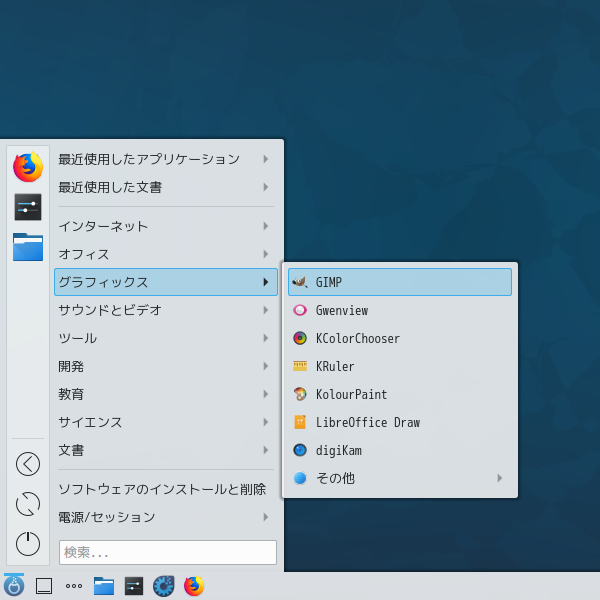
Task: Select ソフトウェアのインストールと削除 entry
Action: (166, 489)
